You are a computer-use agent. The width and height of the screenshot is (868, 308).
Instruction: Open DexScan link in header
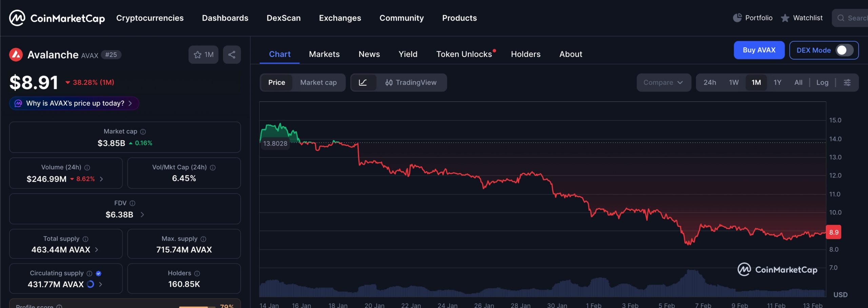pos(283,18)
